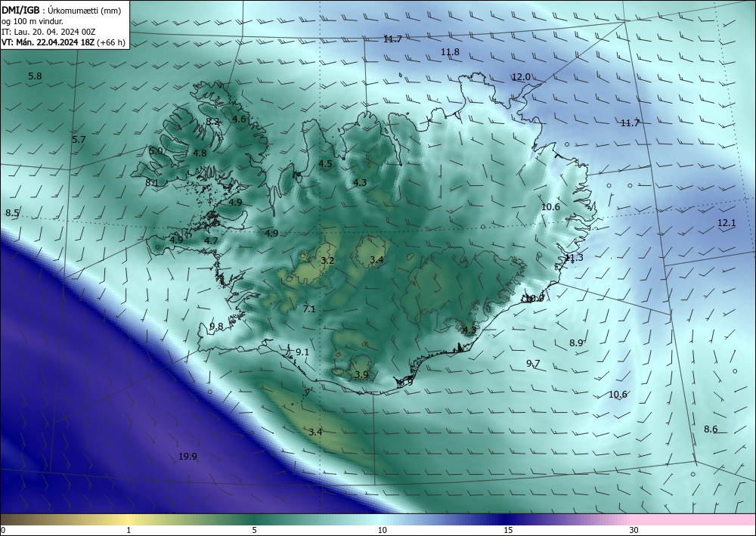
Task: Click the 15 tick on the color scale
Action: tap(508, 530)
